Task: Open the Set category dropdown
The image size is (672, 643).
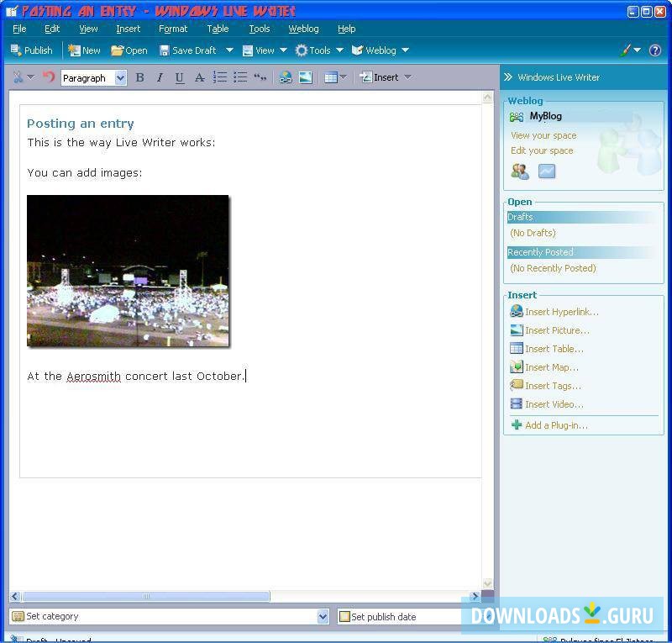Action: point(323,617)
